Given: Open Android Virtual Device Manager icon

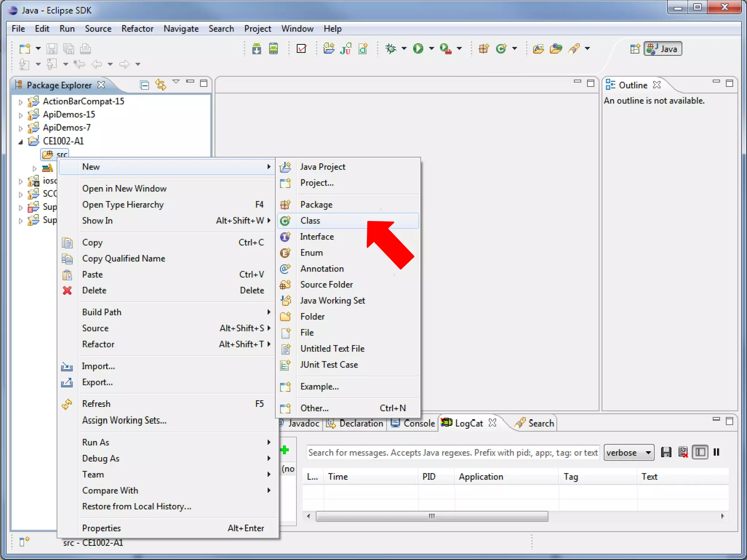Looking at the screenshot, I should 274,48.
